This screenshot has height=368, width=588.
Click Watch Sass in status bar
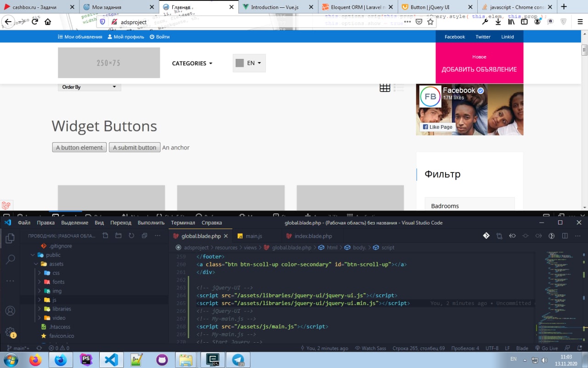pyautogui.click(x=370, y=348)
